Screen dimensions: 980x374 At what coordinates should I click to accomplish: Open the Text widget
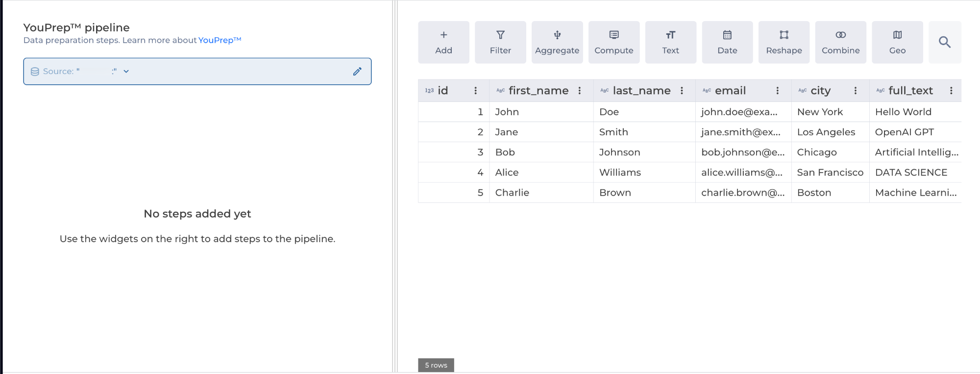tap(670, 42)
